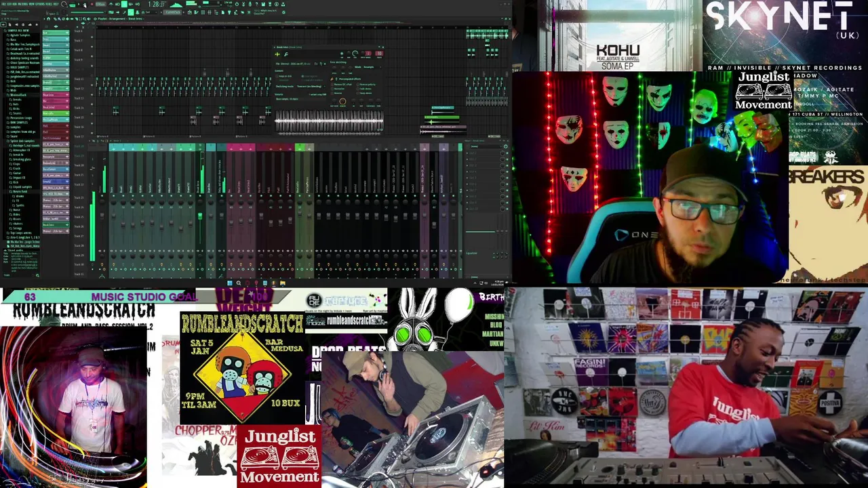Click the folder icon next to sampler file name

[316, 64]
